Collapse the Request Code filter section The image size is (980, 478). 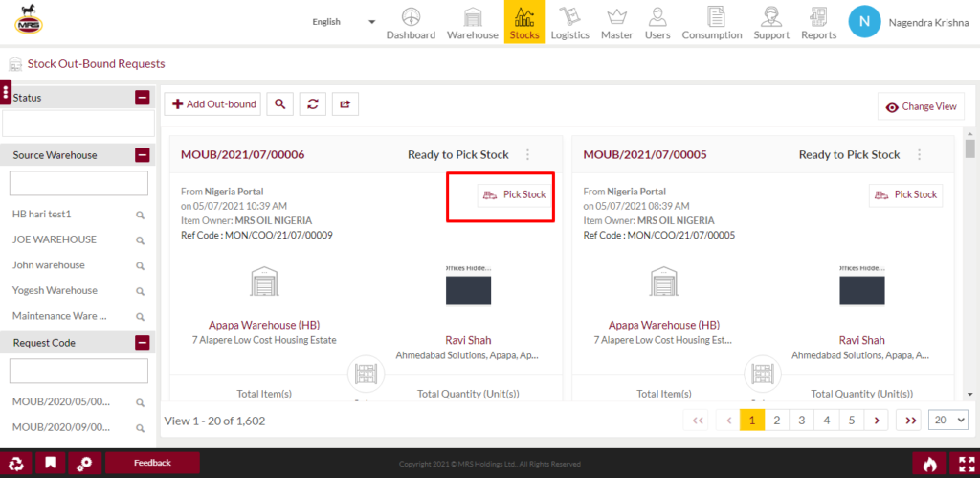[x=143, y=343]
